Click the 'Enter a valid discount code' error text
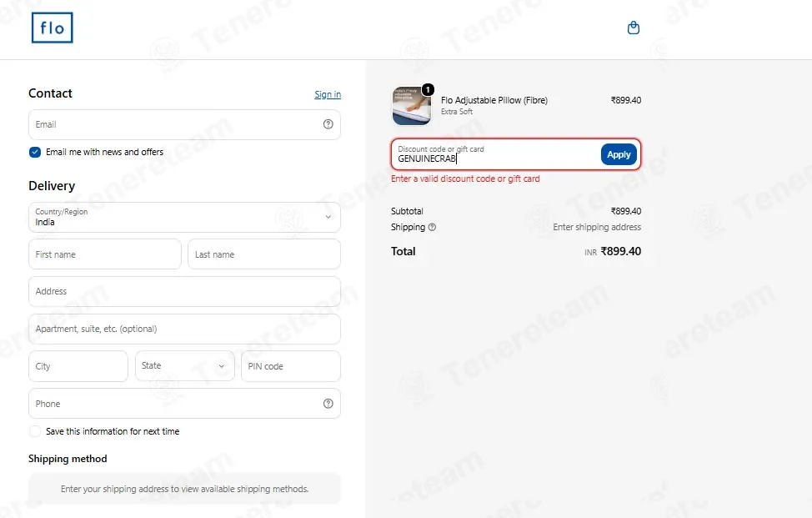The width and height of the screenshot is (812, 518). [x=465, y=179]
